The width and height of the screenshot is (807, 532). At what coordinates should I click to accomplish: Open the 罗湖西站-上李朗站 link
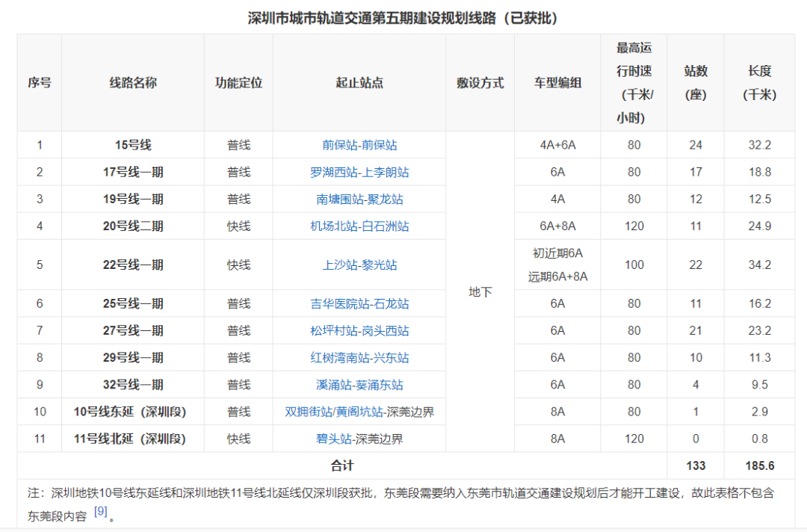click(359, 173)
